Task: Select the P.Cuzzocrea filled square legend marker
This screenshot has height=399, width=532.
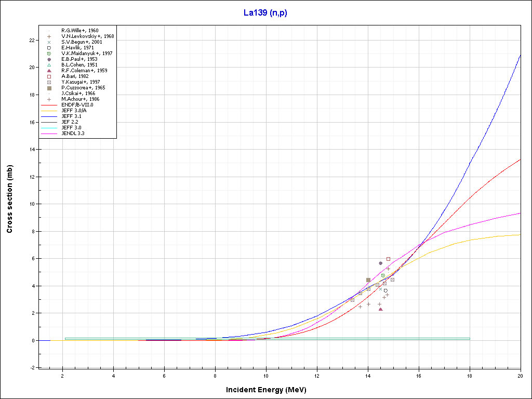Action: [49, 88]
